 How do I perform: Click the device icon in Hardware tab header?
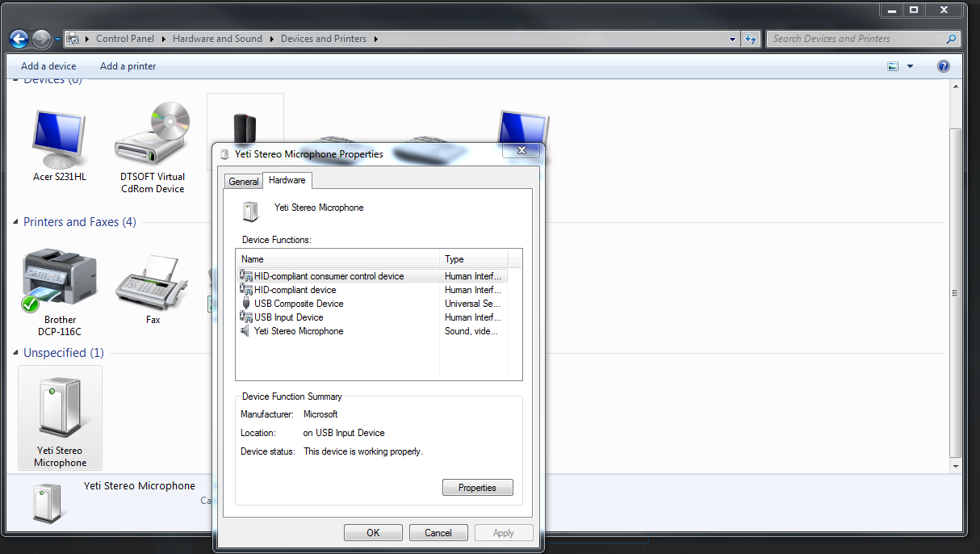(251, 212)
